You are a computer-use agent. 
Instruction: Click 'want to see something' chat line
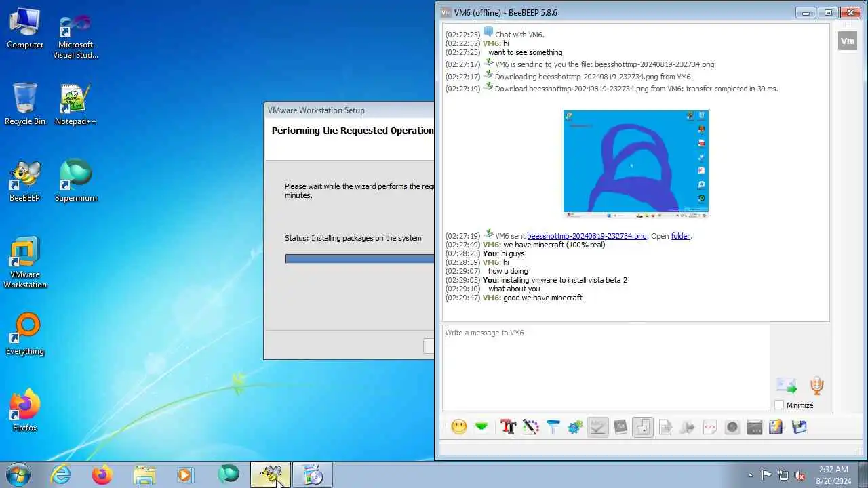click(526, 52)
